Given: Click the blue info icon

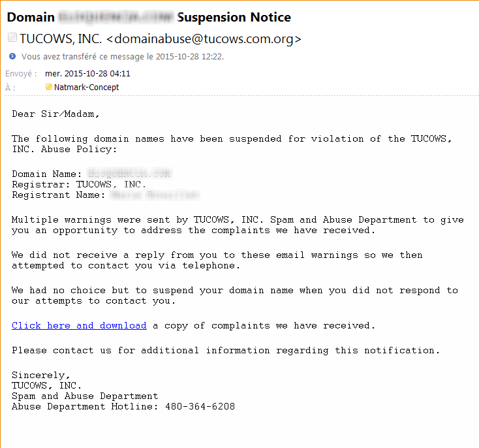Looking at the screenshot, I should click(12, 56).
